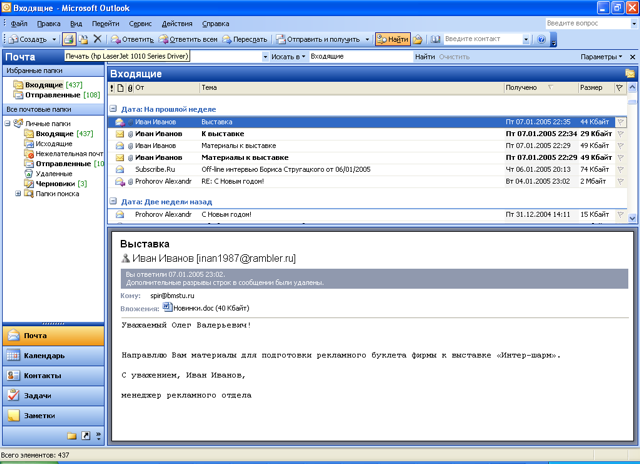The image size is (640, 464).
Task: Open the Новинки.doc attachment icon
Action: coord(167,307)
